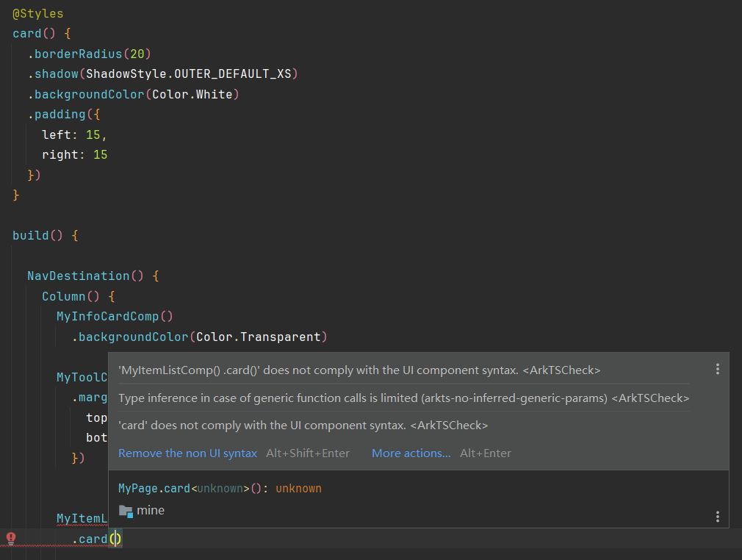
Task: Click the .padding({ call
Action: pos(64,114)
